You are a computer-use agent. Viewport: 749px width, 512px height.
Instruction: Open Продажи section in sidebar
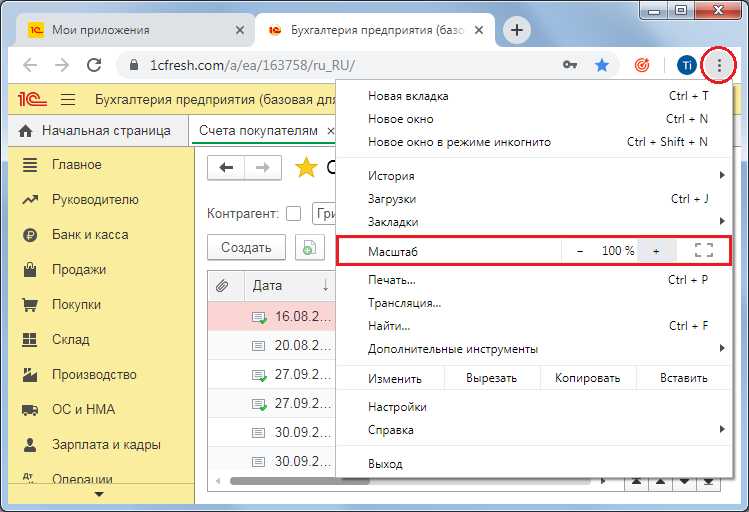click(101, 269)
